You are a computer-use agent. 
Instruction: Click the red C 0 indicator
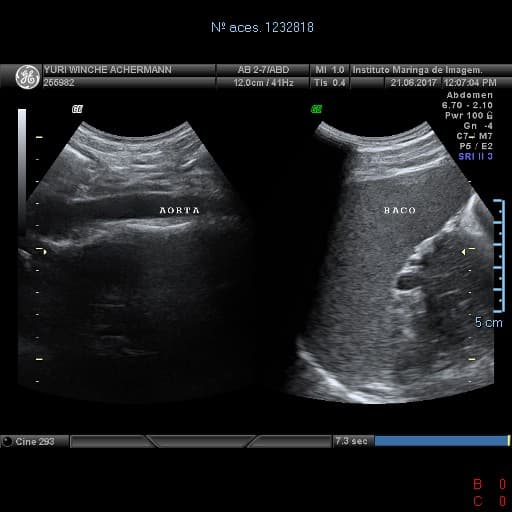point(490,501)
